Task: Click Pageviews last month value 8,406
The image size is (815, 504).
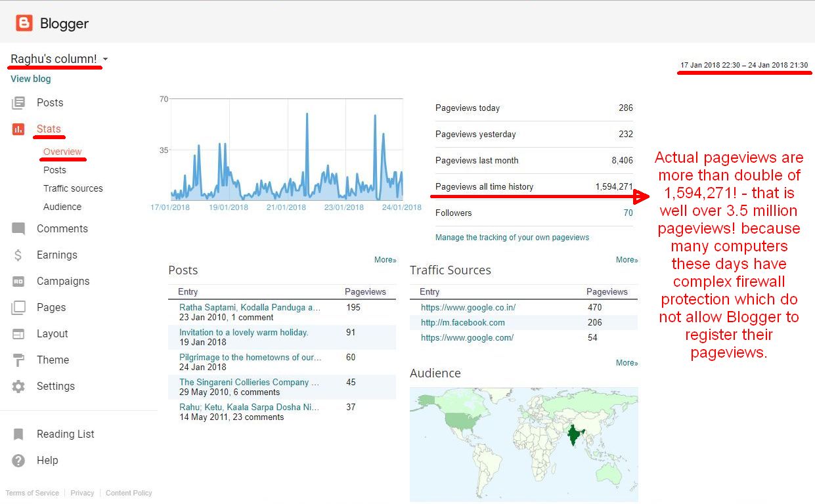Action: tap(622, 160)
